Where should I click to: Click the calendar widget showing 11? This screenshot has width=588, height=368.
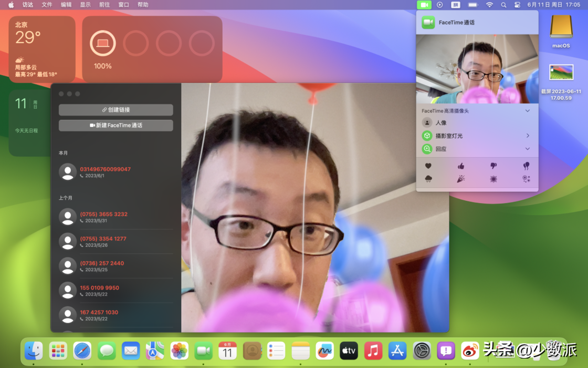29,123
